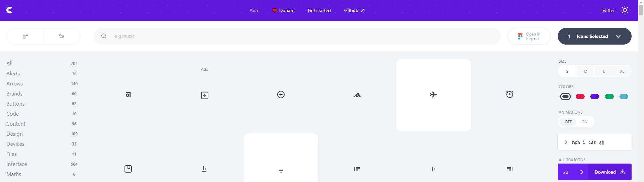Go to Get started
The height and width of the screenshot is (182, 644).
point(319,10)
